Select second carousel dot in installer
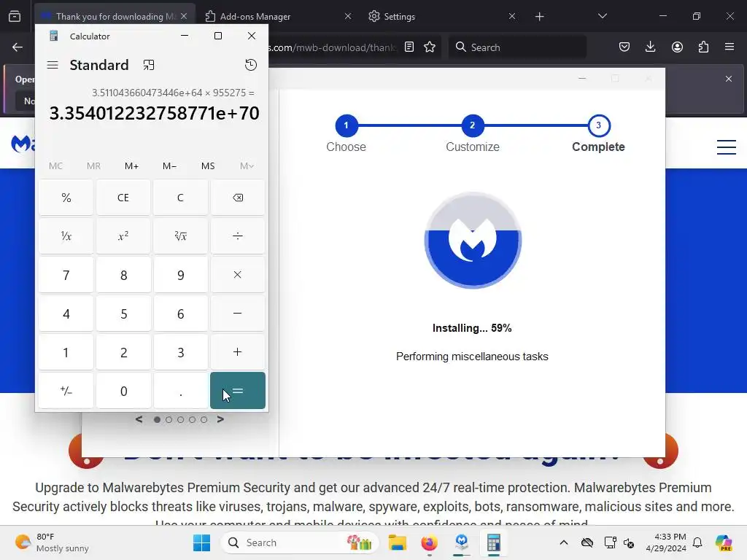This screenshot has width=747, height=560. (169, 419)
